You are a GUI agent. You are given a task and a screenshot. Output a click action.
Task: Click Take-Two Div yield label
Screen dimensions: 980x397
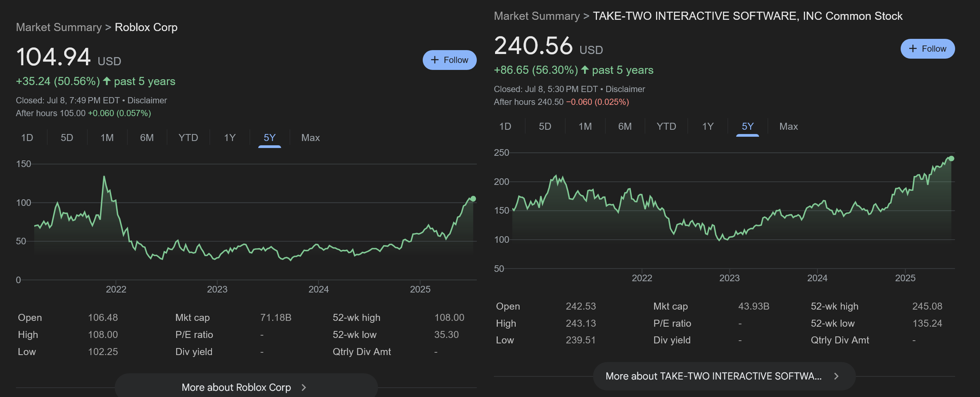coord(672,340)
